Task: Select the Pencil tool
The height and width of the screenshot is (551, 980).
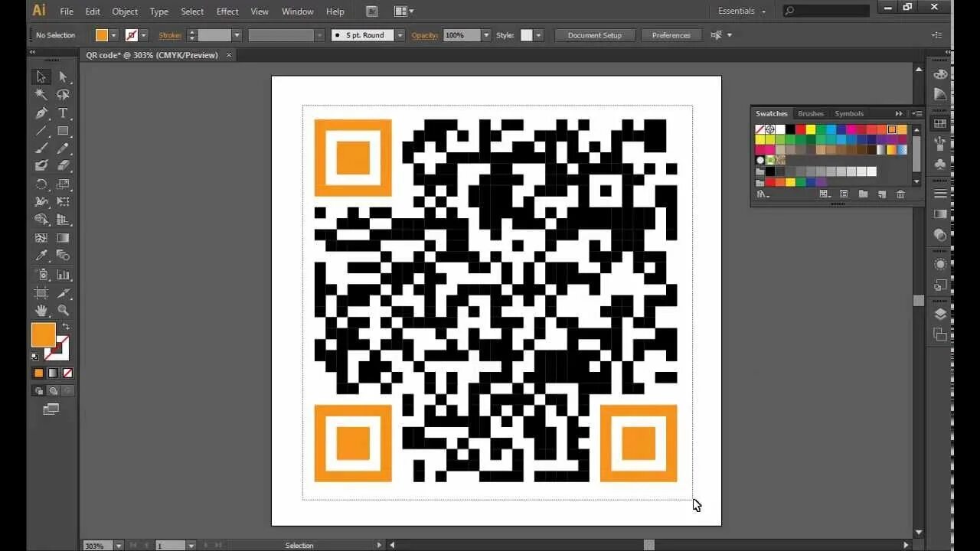Action: coord(64,148)
